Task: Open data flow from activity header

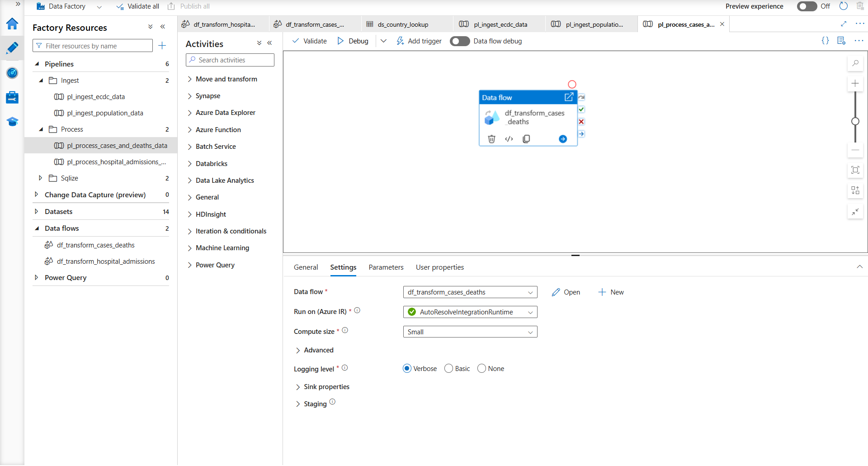Action: click(x=569, y=97)
